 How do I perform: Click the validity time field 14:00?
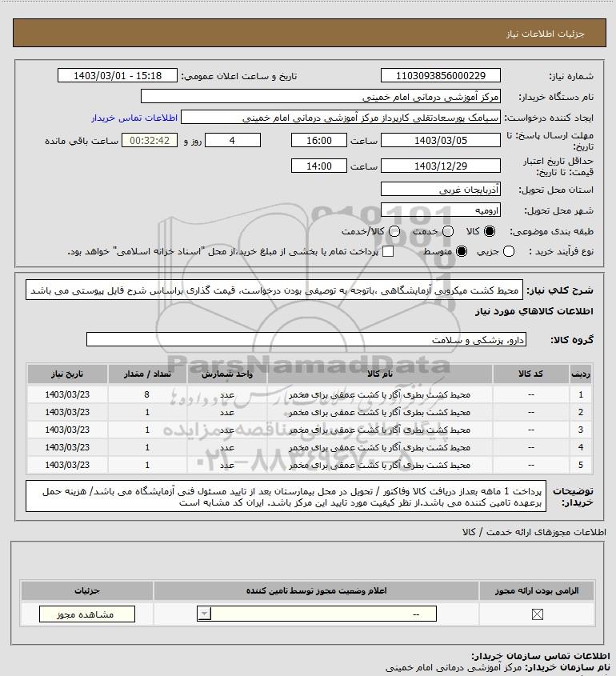pos(319,166)
